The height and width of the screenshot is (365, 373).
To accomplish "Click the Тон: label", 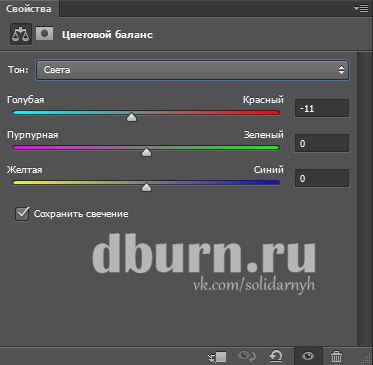I will point(18,70).
